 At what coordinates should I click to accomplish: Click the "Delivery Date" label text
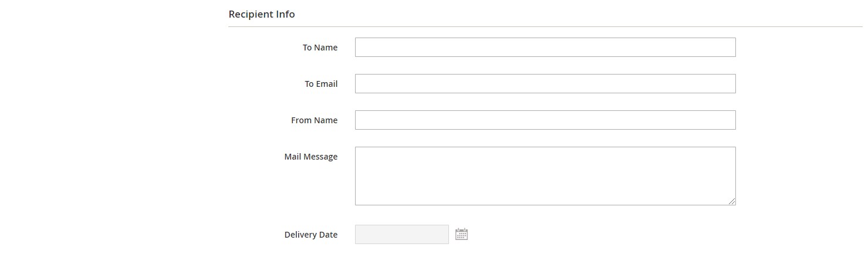click(x=310, y=235)
